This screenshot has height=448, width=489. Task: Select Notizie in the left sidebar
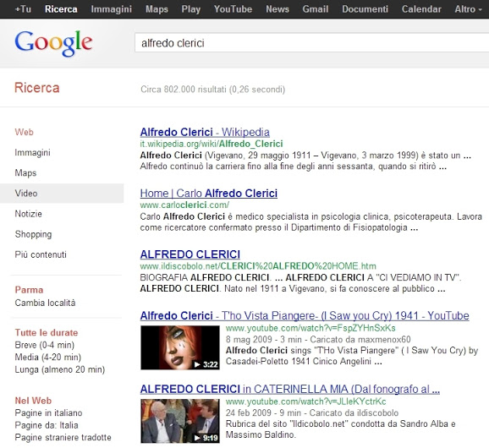(x=29, y=214)
